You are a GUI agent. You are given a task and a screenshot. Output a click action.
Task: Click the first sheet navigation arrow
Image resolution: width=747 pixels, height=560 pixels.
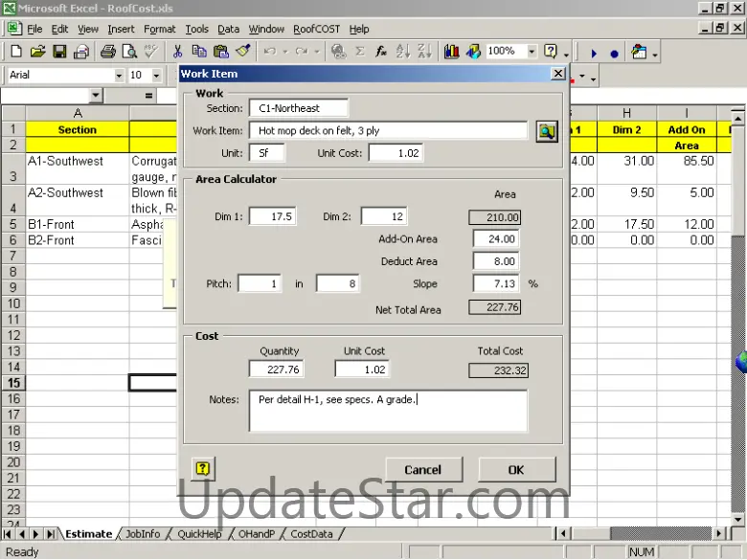click(x=8, y=534)
